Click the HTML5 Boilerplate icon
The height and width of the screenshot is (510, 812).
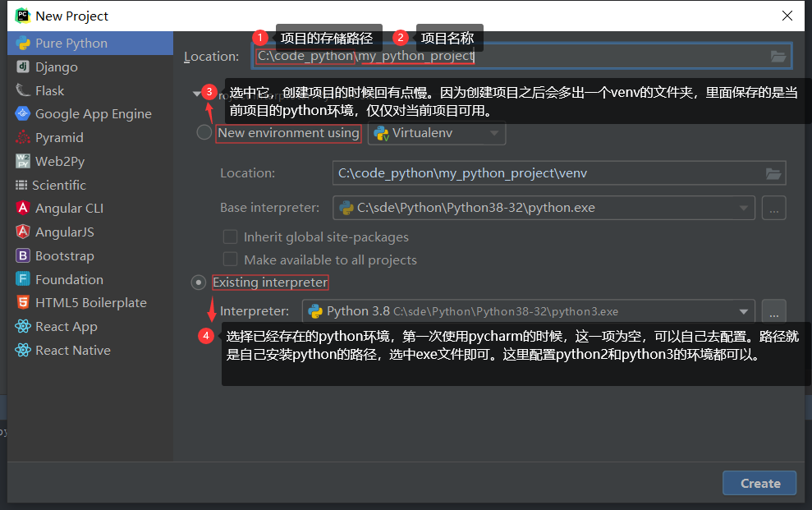click(23, 302)
